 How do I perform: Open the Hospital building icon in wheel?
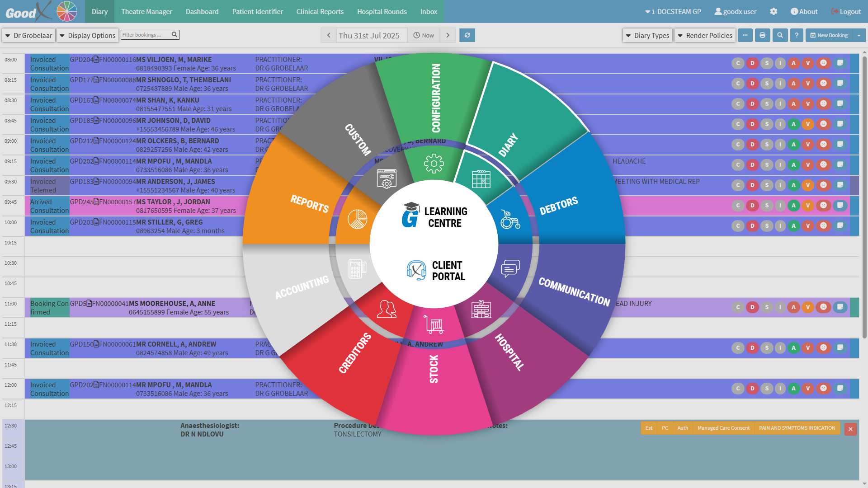481,309
